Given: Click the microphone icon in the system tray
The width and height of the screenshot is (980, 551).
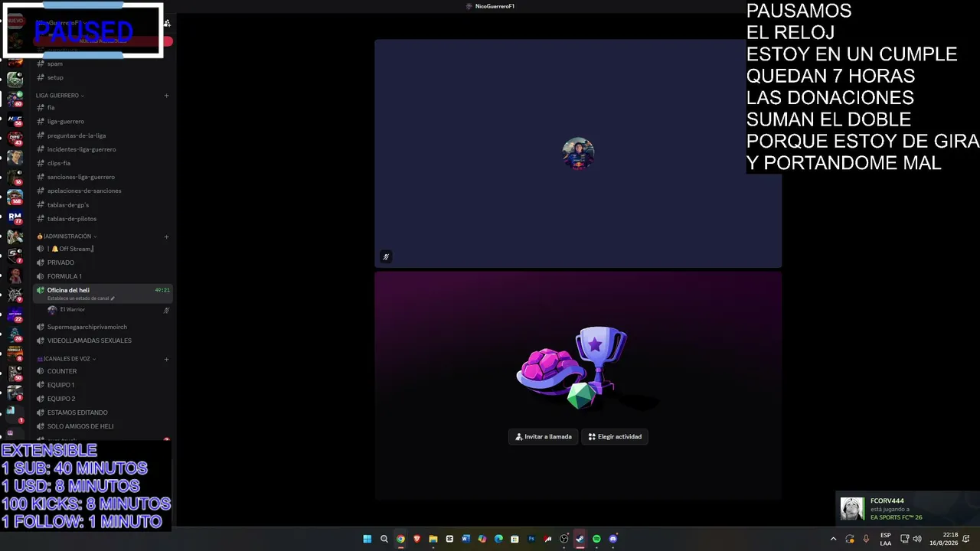Looking at the screenshot, I should [x=866, y=539].
